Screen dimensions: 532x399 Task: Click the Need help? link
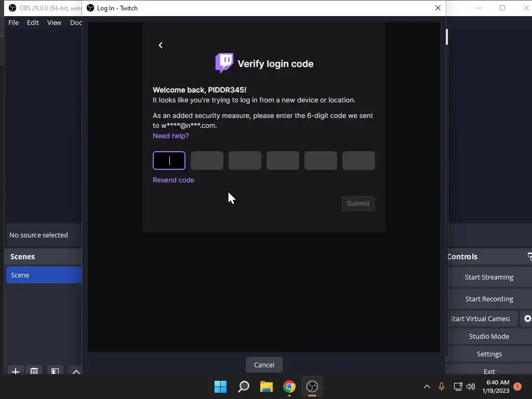(x=170, y=136)
